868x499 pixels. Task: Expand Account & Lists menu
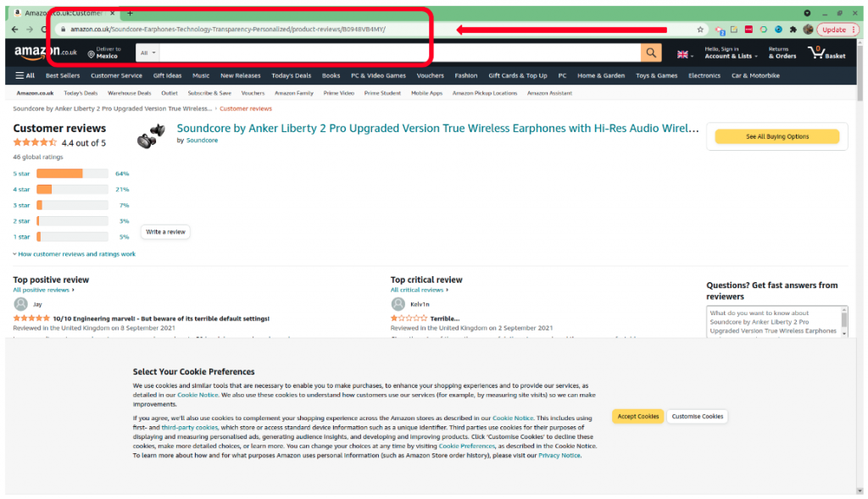pyautogui.click(x=731, y=53)
